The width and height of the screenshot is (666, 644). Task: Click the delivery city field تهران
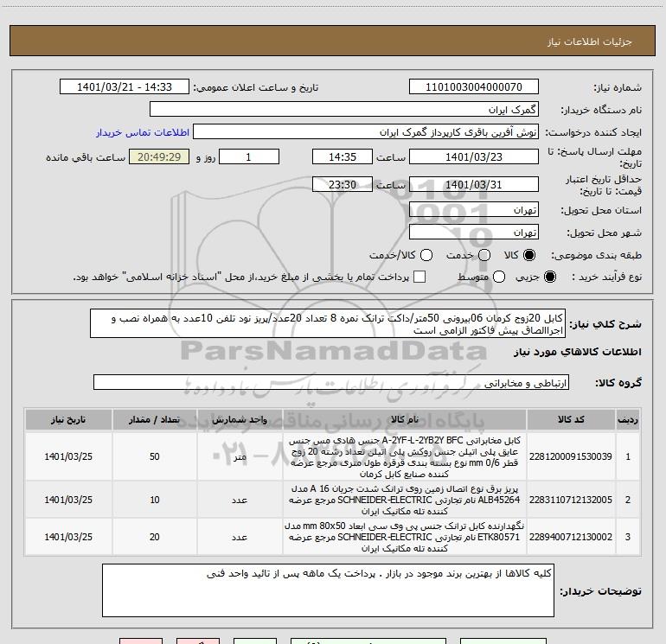(x=474, y=233)
